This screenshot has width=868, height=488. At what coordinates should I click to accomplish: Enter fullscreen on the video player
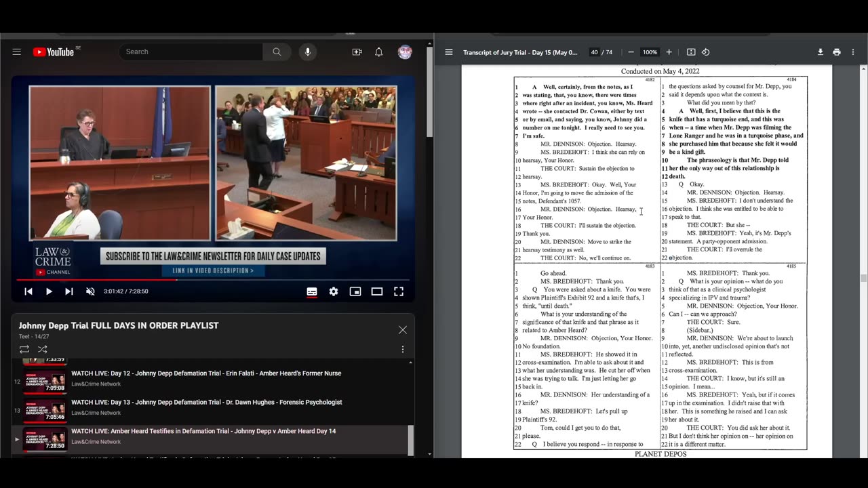(x=399, y=291)
